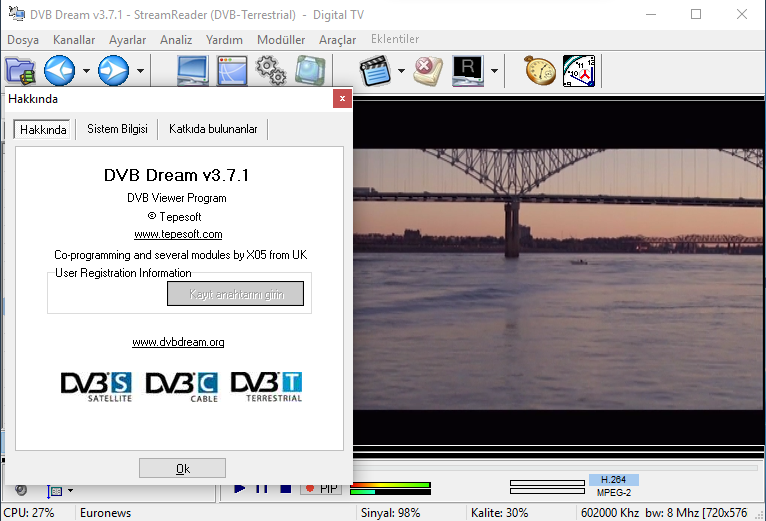The image size is (766, 521).
Task: Open the Kanallar menu
Action: tap(74, 40)
